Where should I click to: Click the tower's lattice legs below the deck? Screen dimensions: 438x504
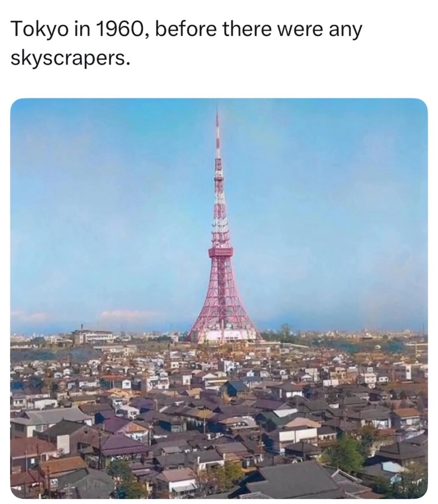223,296
